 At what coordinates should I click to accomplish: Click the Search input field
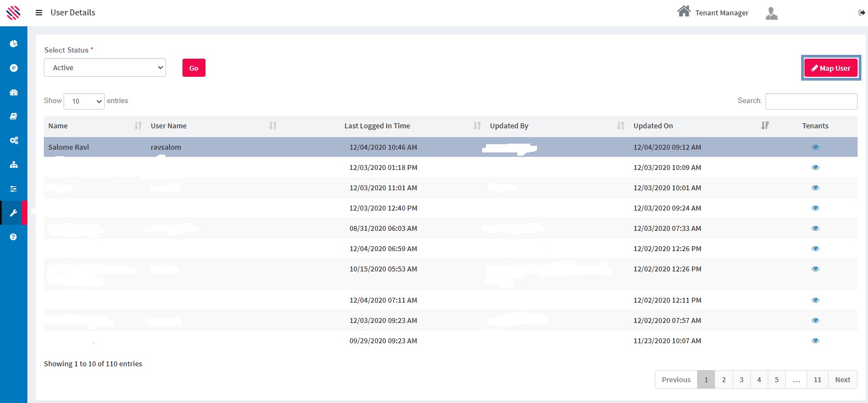[x=811, y=101]
